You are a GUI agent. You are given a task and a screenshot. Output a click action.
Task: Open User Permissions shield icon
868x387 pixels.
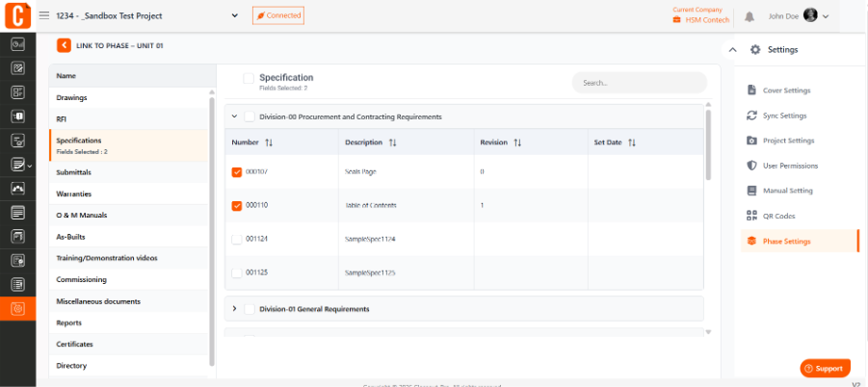[x=751, y=166]
